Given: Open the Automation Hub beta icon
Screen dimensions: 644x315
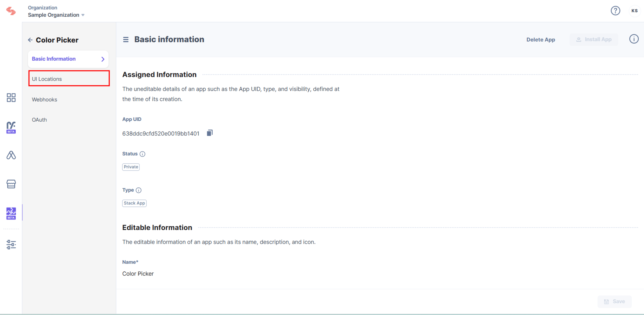Looking at the screenshot, I should pos(11,127).
